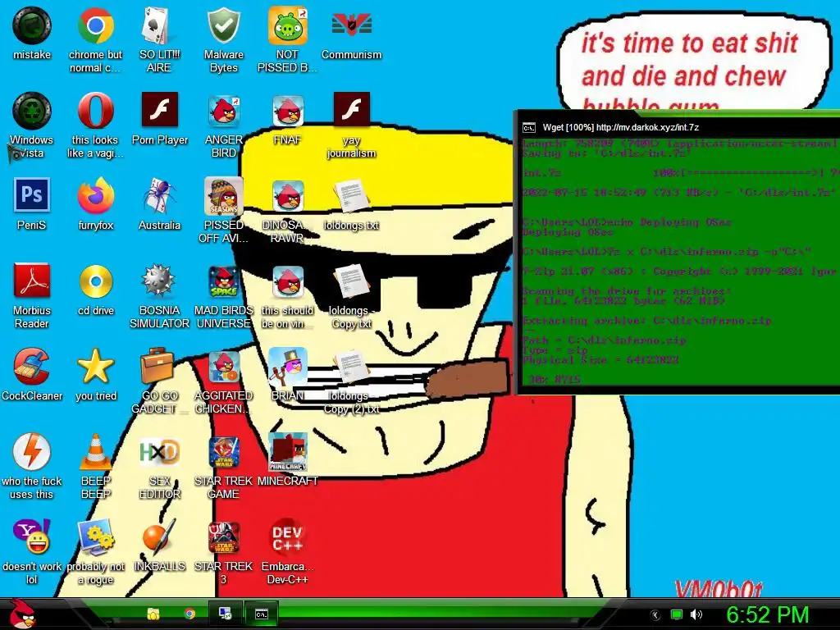Open file explorer from taskbar

click(153, 614)
